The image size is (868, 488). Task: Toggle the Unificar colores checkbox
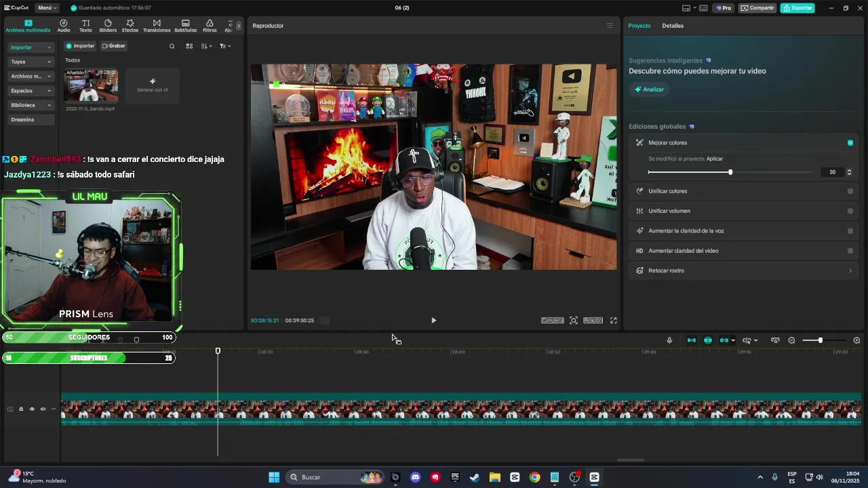coord(850,191)
